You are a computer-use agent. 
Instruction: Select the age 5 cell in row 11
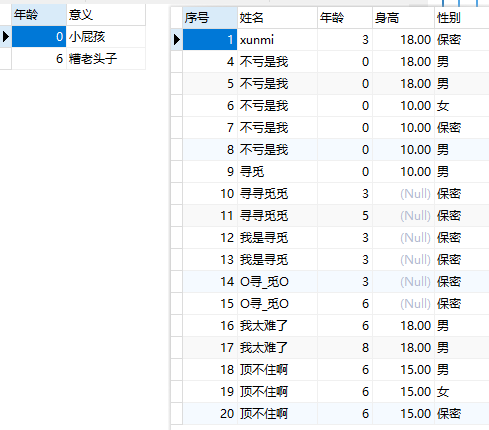345,216
